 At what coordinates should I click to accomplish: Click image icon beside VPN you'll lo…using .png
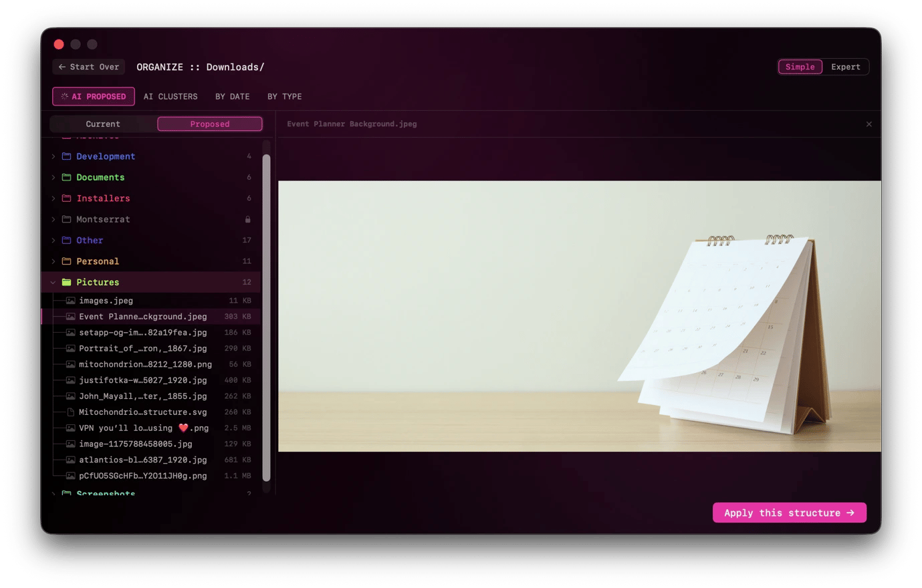70,428
